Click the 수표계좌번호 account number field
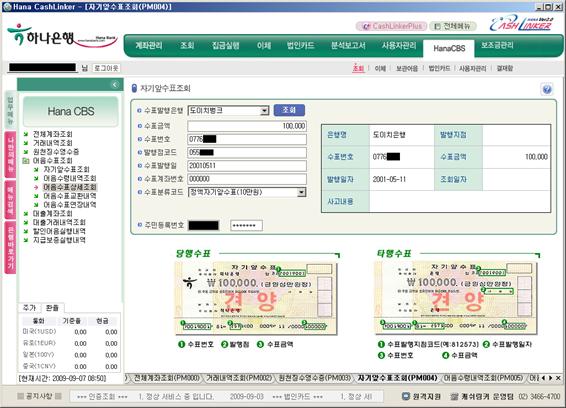This screenshot has width=566, height=408. (x=247, y=179)
